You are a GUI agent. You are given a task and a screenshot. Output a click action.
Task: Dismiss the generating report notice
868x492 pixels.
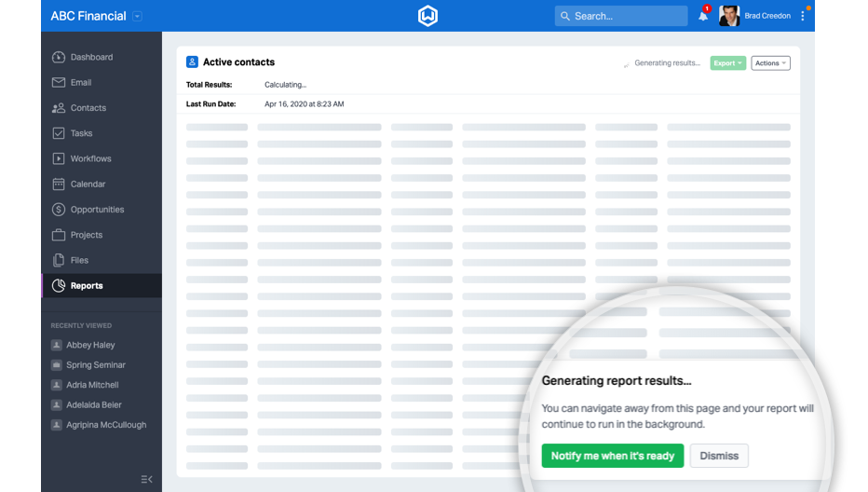(719, 456)
